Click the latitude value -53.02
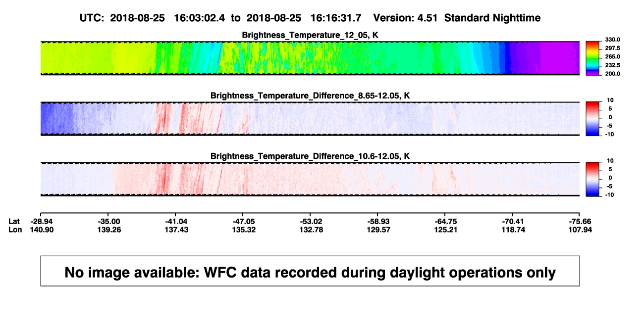This screenshot has width=644, height=330. (x=310, y=221)
